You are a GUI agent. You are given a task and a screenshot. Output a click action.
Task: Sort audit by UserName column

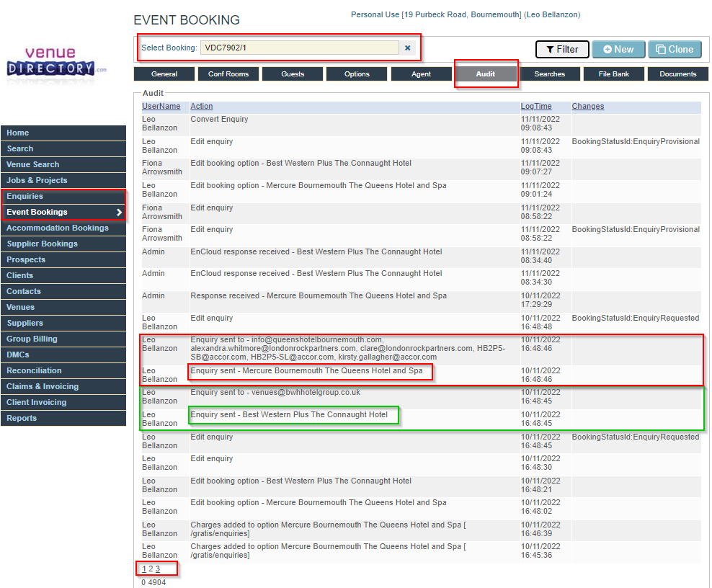point(161,106)
